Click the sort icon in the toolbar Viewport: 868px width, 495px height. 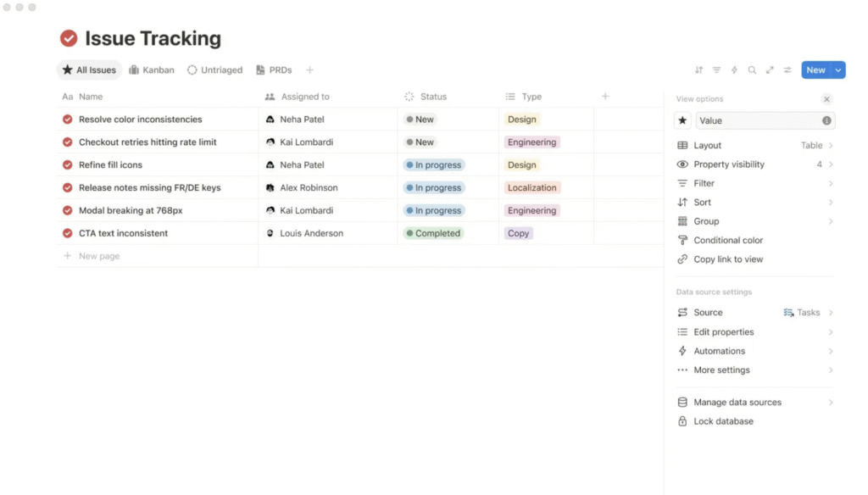698,70
